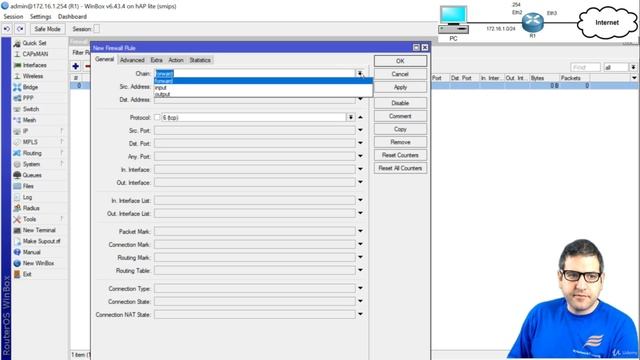Open Switch in sidebar

pos(31,109)
